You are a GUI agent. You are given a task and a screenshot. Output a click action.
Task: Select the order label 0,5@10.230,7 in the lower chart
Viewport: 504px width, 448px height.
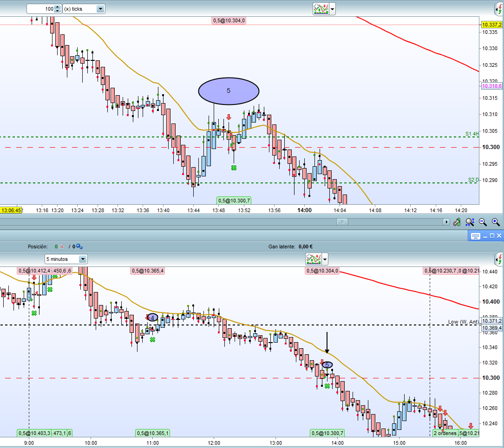pyautogui.click(x=440, y=271)
